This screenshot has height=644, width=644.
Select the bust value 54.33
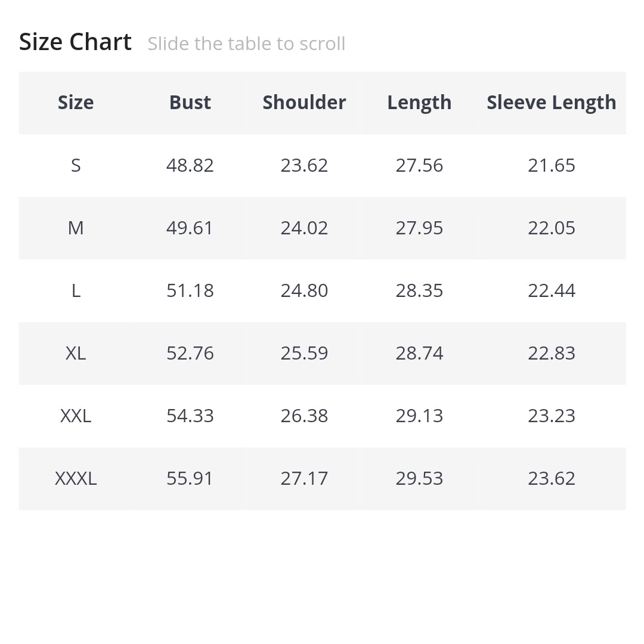190,416
